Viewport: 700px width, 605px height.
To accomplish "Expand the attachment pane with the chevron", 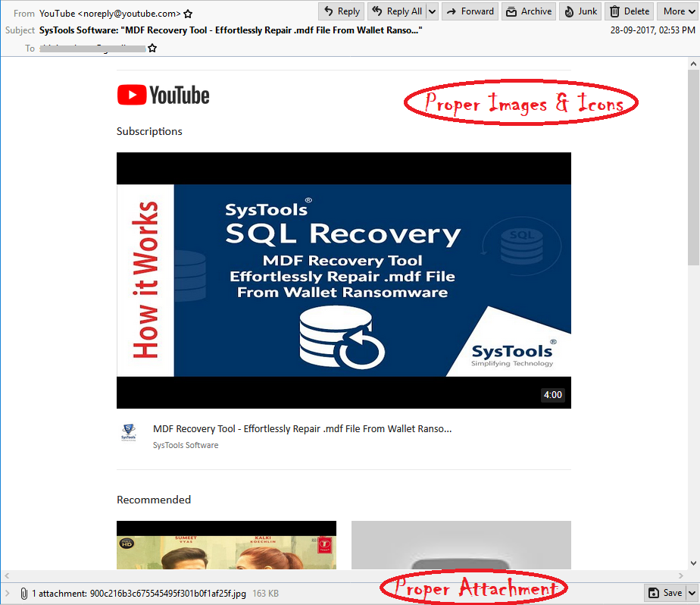I will pyautogui.click(x=7, y=594).
